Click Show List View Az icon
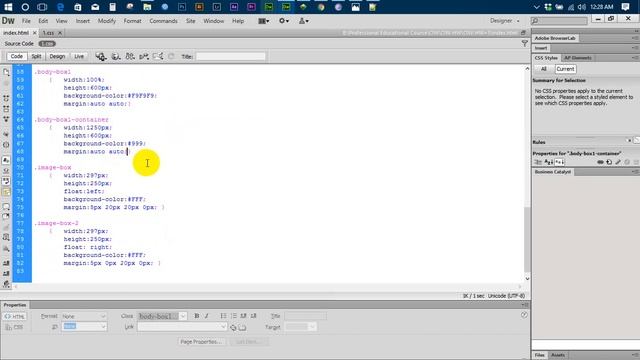The height and width of the screenshot is (360, 640). pyautogui.click(x=549, y=162)
